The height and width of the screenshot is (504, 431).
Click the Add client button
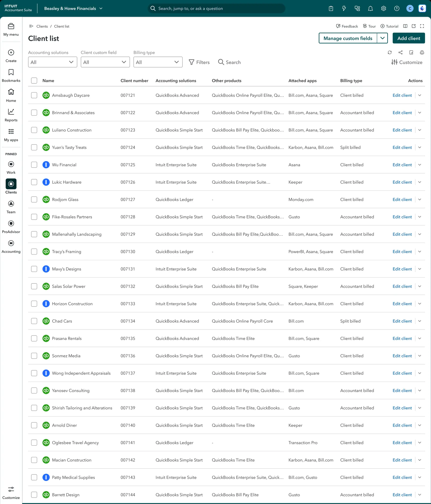[x=409, y=38]
